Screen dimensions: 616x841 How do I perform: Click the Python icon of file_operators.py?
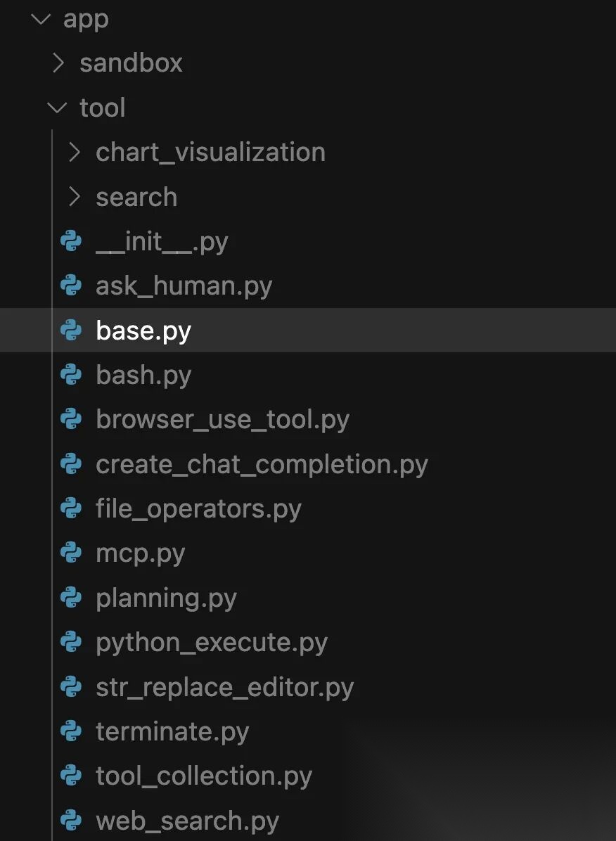tap(71, 508)
